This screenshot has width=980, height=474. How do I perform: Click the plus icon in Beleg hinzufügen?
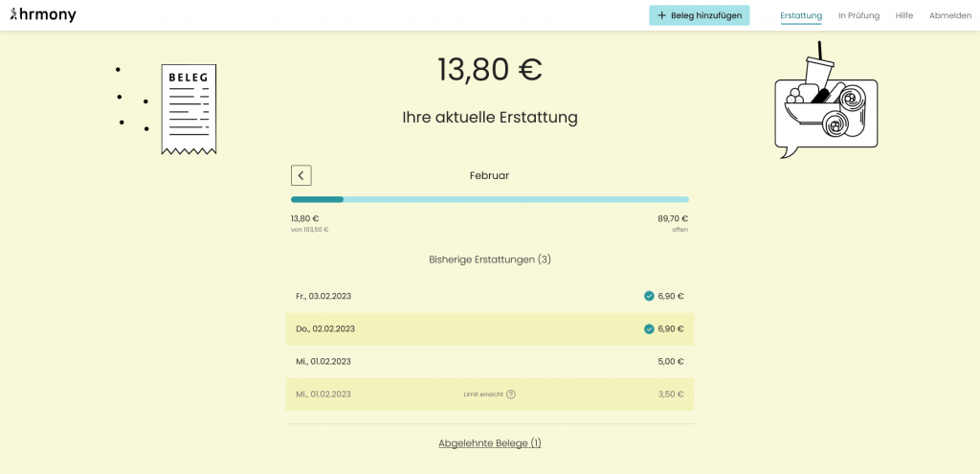coord(661,15)
